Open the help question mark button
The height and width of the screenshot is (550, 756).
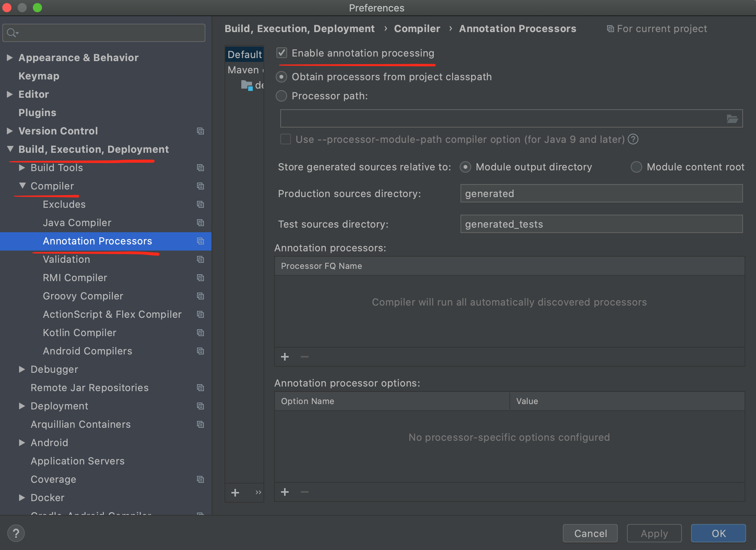click(16, 533)
